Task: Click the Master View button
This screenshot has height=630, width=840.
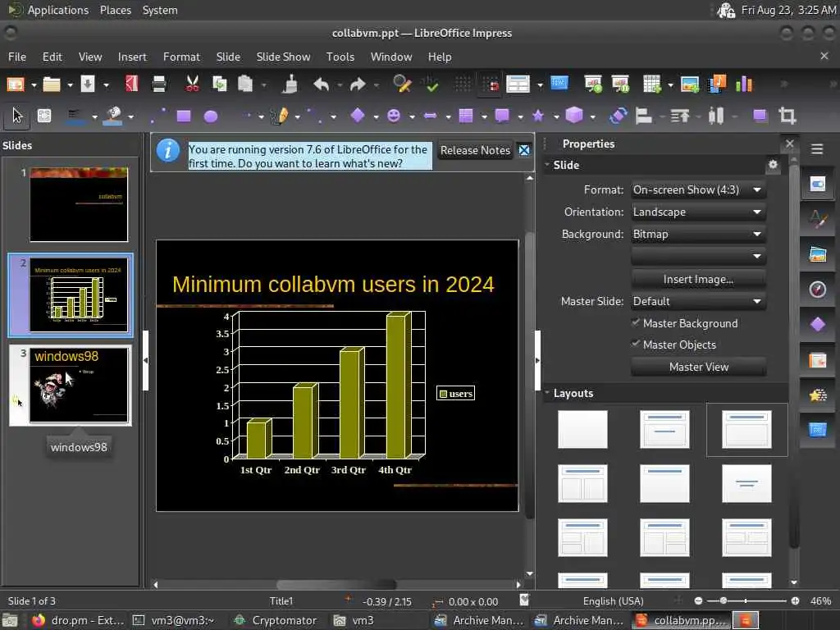Action: [x=698, y=367]
